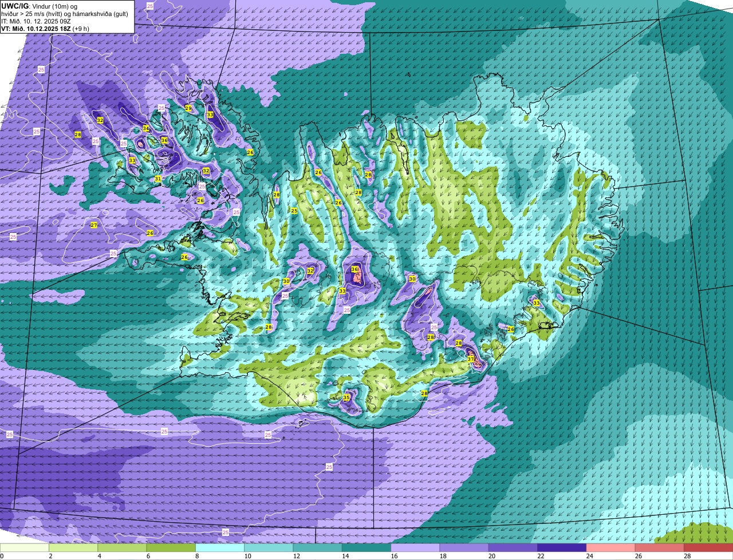
Task: Click the 0–2 m/s pale yellow legend swatch
Action: click(25, 547)
